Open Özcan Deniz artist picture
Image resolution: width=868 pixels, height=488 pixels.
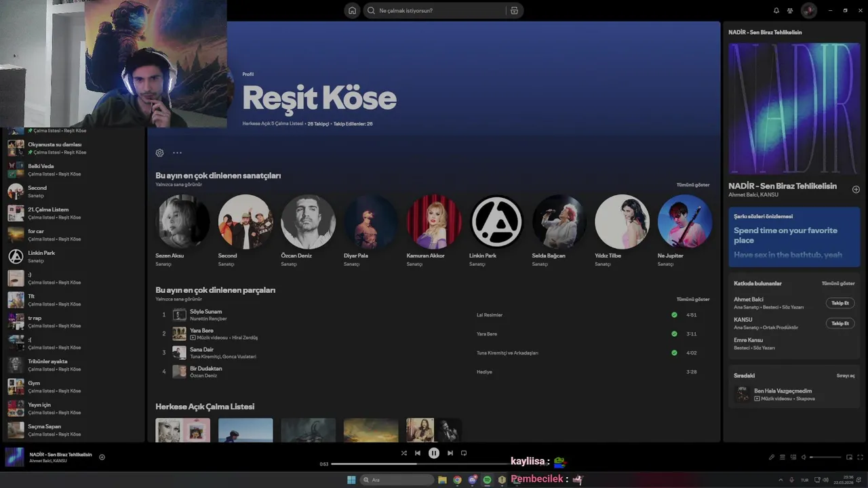point(308,222)
